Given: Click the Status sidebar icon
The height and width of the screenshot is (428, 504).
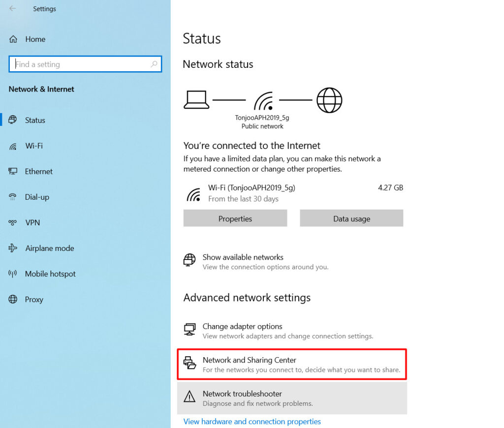Looking at the screenshot, I should click(x=13, y=120).
